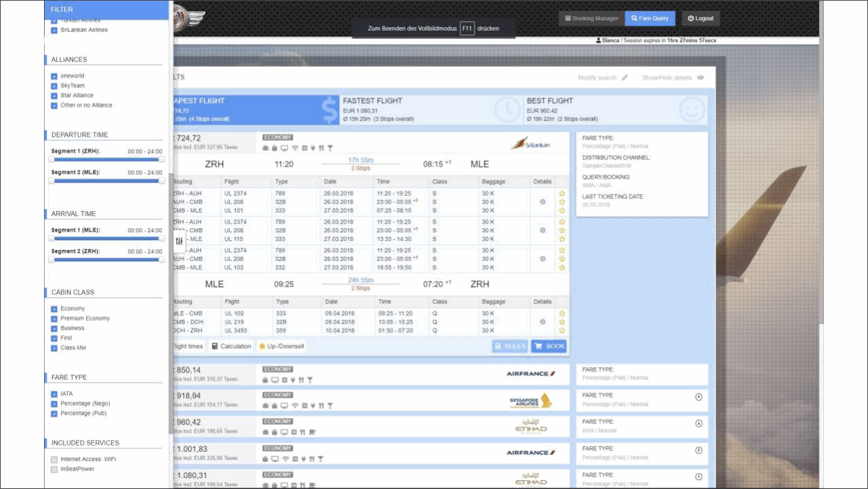Click the details info icon for the MLE-CMB routing
This screenshot has width=868, height=489.
[542, 322]
